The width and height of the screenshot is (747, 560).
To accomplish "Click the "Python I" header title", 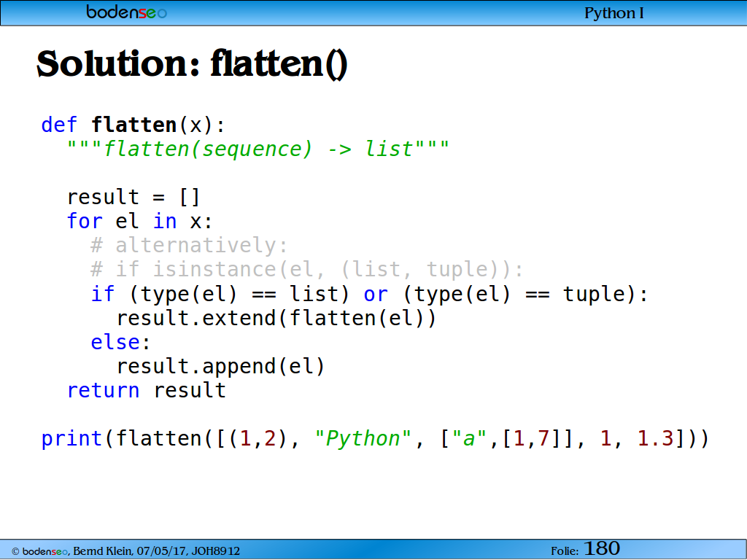I will pos(614,13).
